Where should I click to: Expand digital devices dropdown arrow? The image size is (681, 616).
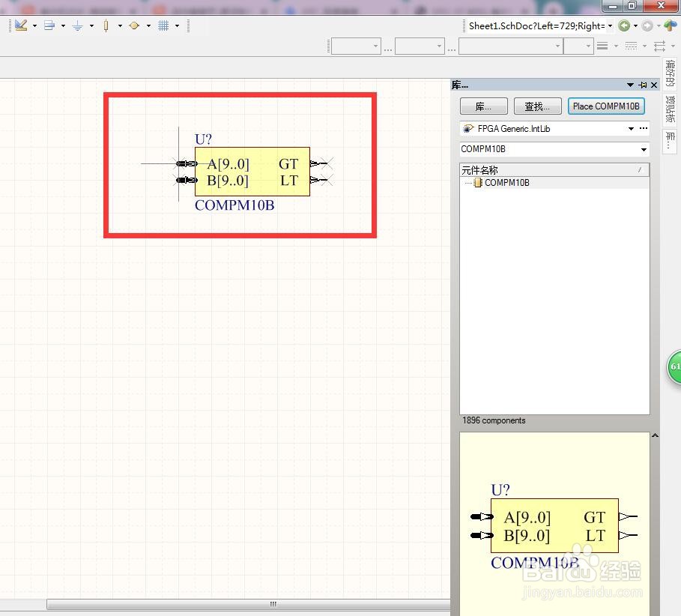click(120, 26)
